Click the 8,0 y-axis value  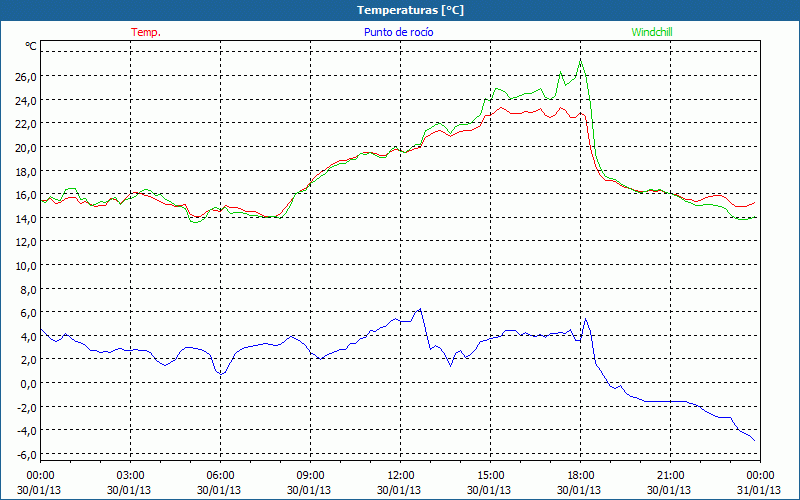pyautogui.click(x=29, y=290)
